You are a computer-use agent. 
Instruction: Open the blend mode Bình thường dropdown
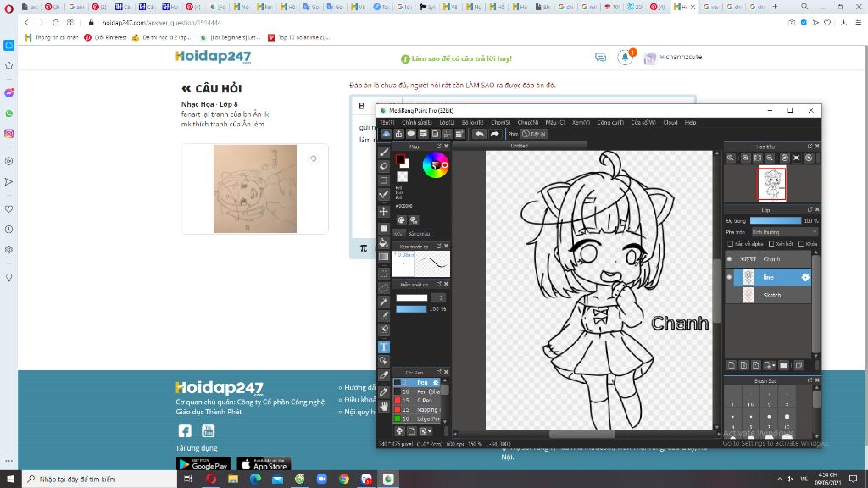[784, 232]
